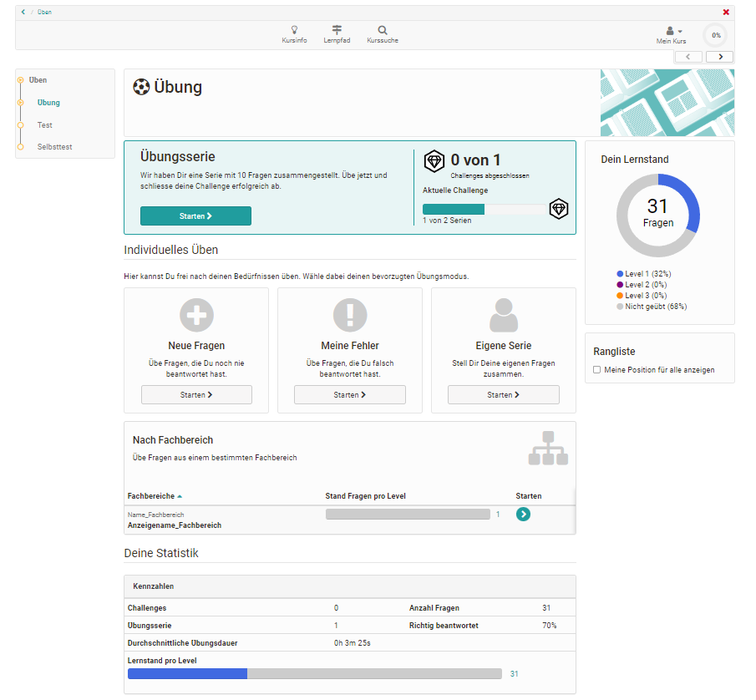Go back using breadcrumb left arrow

(23, 12)
